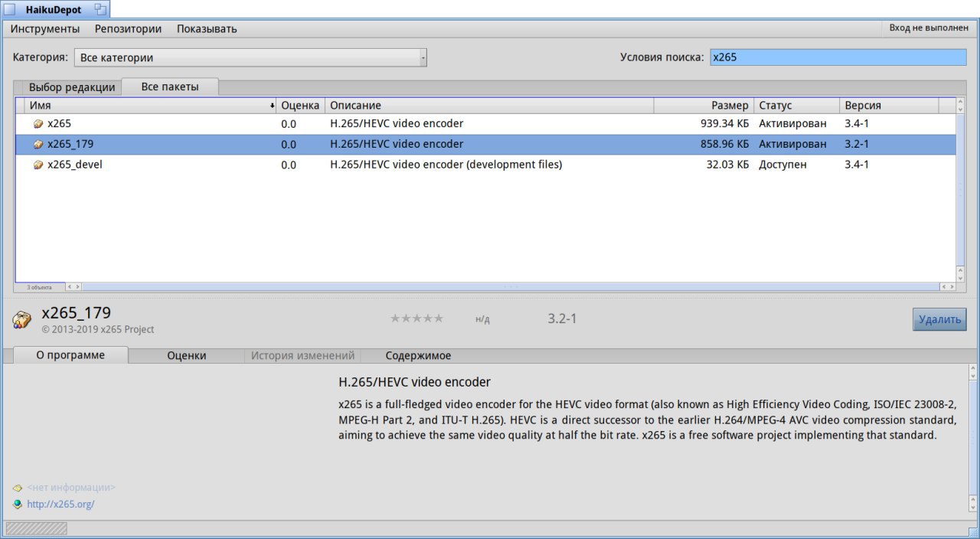Click the globe icon beside http://x265.org/

click(18, 505)
